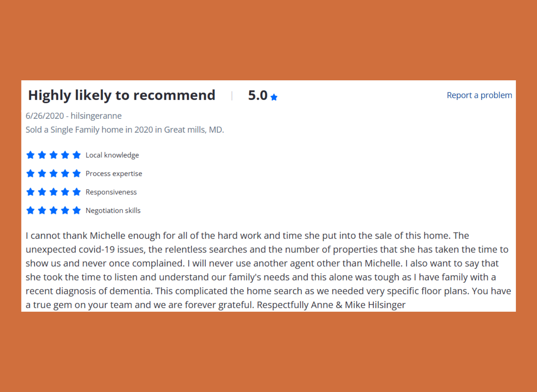Click the review date 6/26/2020

[x=45, y=116]
